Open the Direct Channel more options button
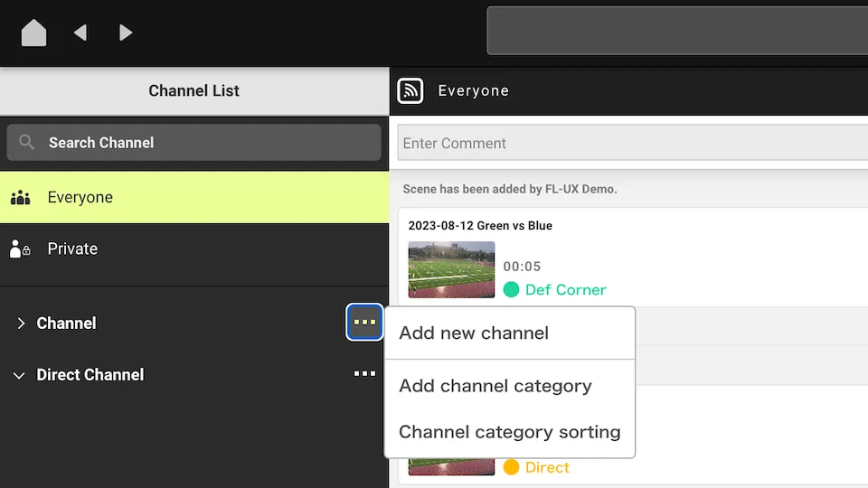Screen dimensions: 868x488 (364, 374)
